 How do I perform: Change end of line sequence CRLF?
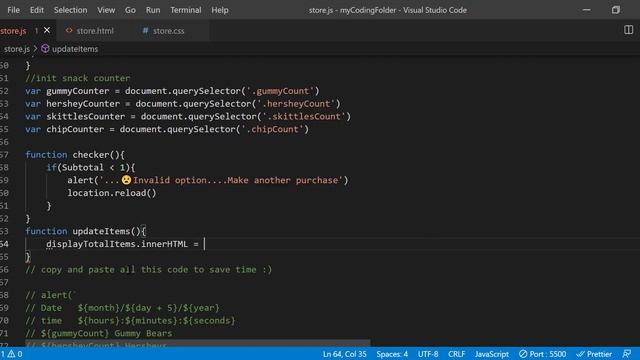pos(456,354)
